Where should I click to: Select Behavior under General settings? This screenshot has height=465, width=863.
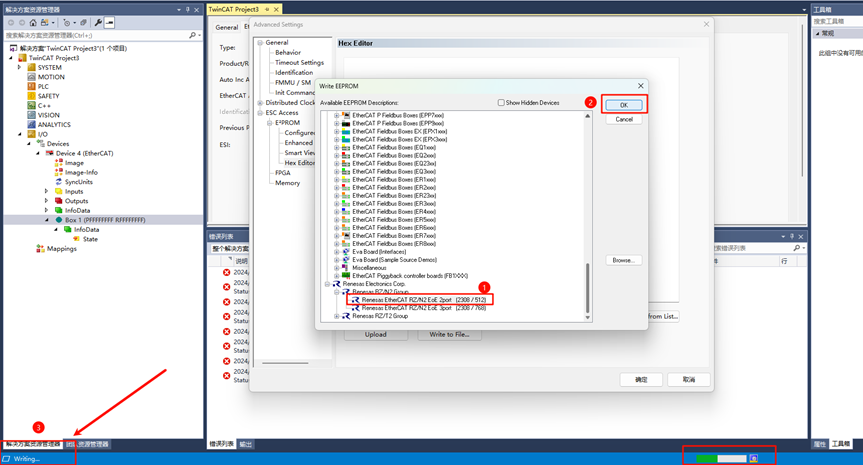pyautogui.click(x=288, y=52)
